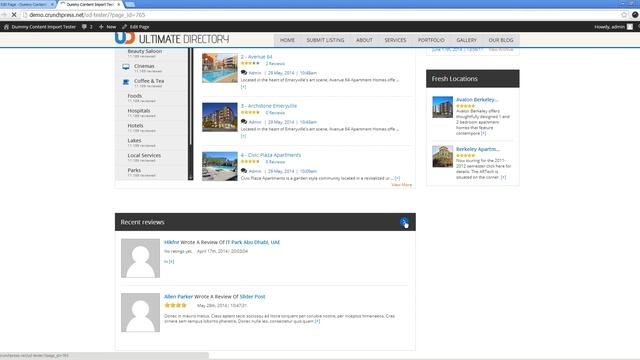Open the 4 - Civic Plaza Apartments link

(x=271, y=155)
